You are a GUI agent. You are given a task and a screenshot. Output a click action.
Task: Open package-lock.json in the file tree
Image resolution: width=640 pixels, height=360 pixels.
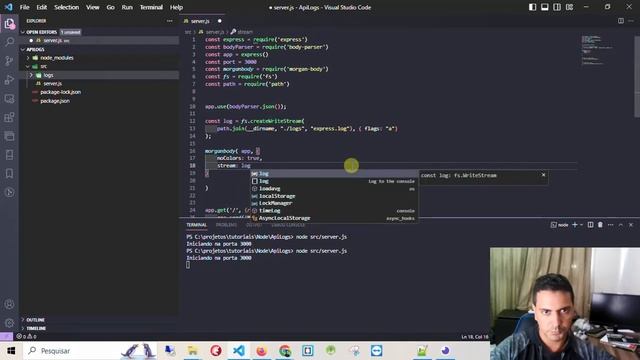coord(60,92)
